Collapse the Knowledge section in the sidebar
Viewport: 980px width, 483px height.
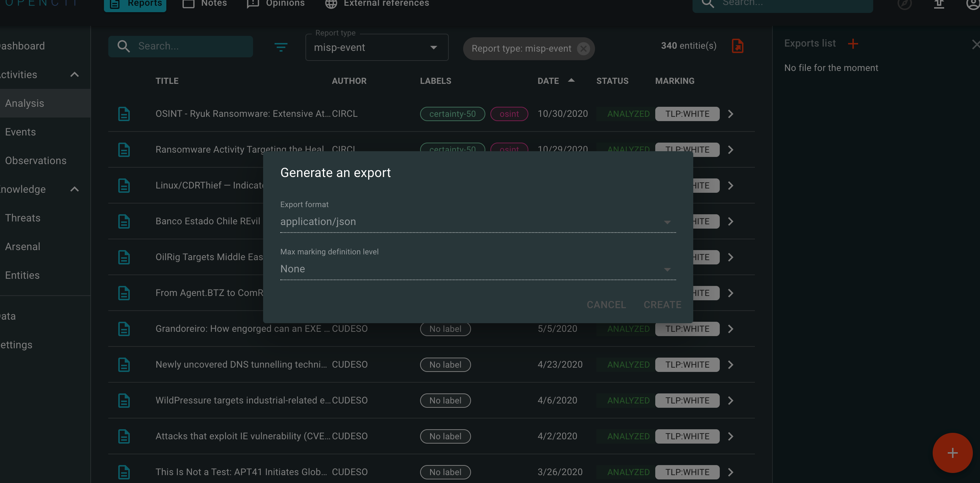coord(75,189)
